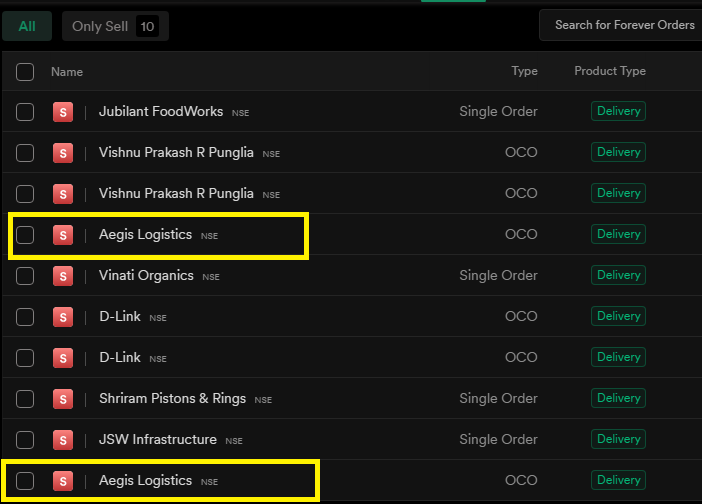Image resolution: width=702 pixels, height=504 pixels.
Task: Tick the Shriram Pistons & Rings checkbox
Action: pos(25,399)
